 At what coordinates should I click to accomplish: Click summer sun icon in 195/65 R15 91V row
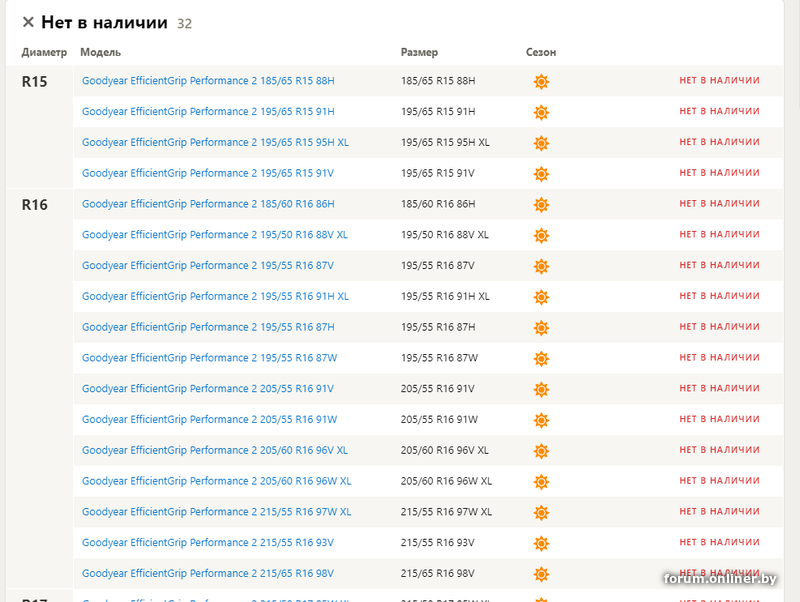(x=541, y=174)
